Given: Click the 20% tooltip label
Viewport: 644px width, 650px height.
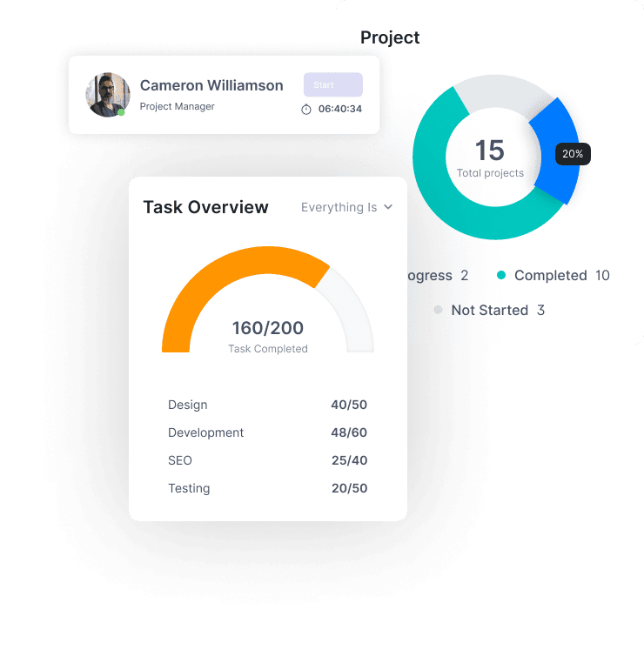Looking at the screenshot, I should (x=573, y=154).
